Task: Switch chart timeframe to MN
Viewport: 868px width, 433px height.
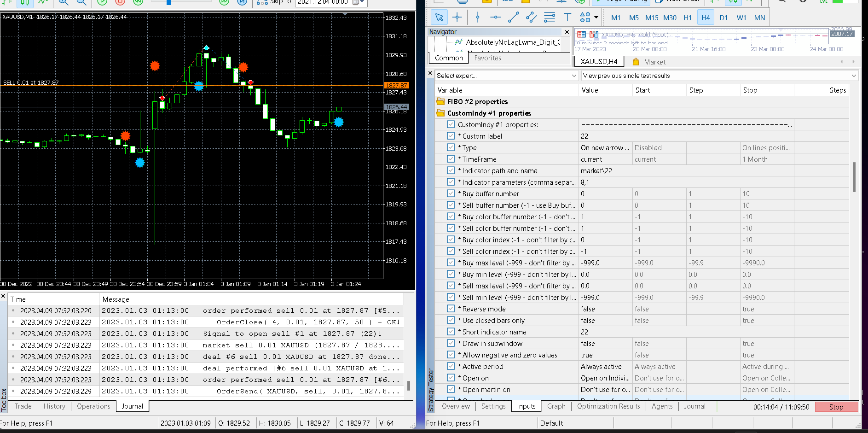Action: [759, 18]
